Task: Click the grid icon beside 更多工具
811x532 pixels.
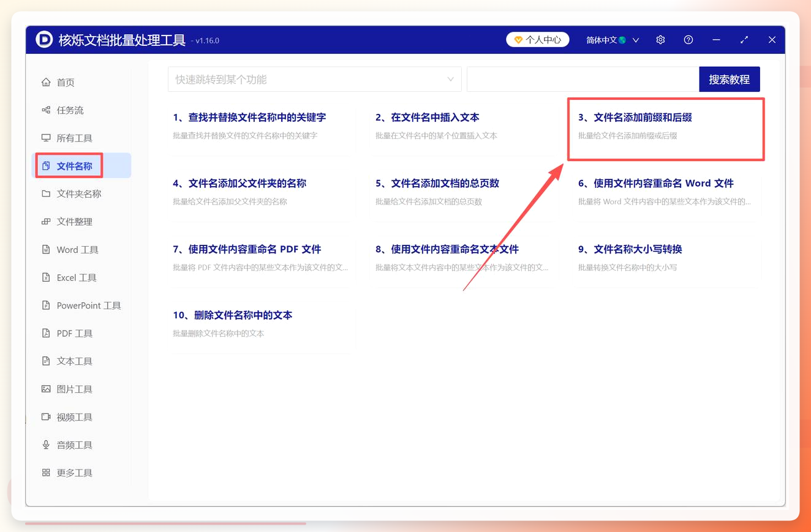Action: [x=46, y=473]
